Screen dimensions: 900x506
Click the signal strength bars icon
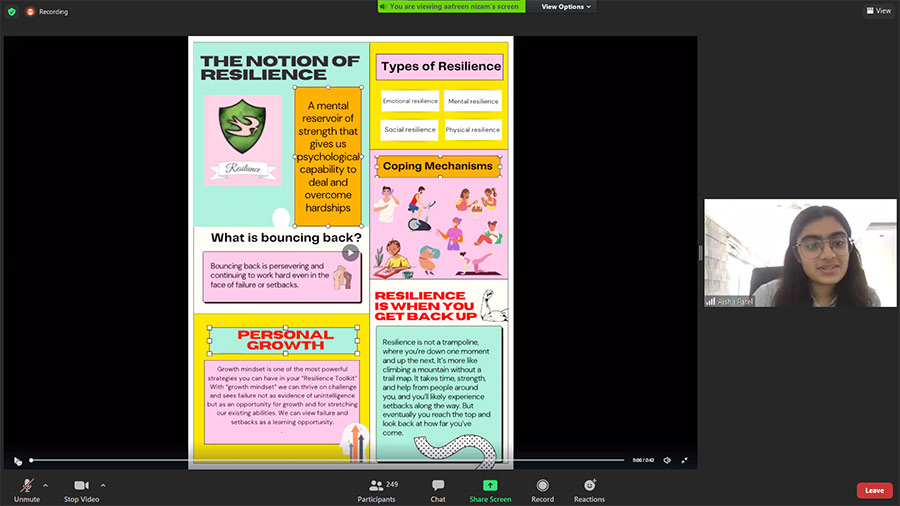tap(711, 301)
